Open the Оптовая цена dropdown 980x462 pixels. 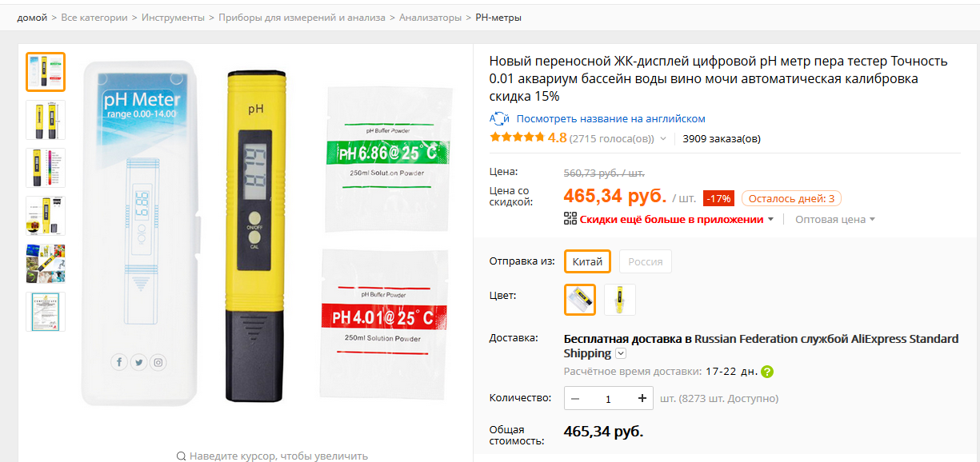pyautogui.click(x=835, y=219)
